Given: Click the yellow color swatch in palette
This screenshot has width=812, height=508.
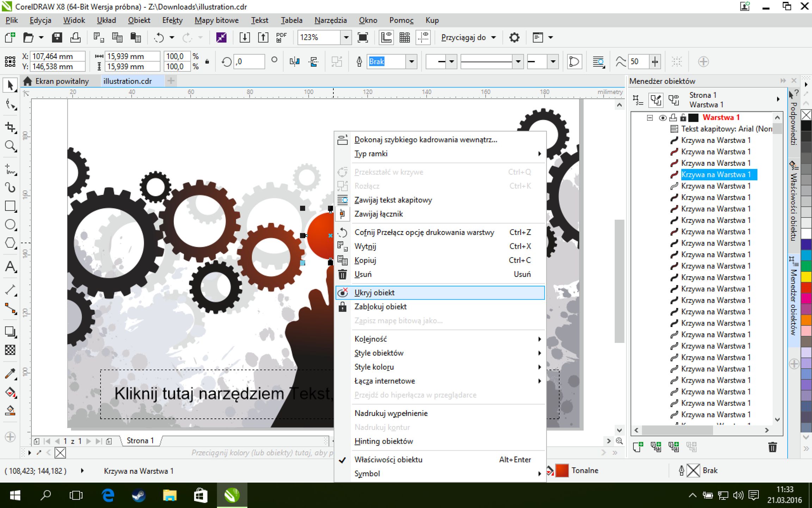Looking at the screenshot, I should click(x=806, y=277).
